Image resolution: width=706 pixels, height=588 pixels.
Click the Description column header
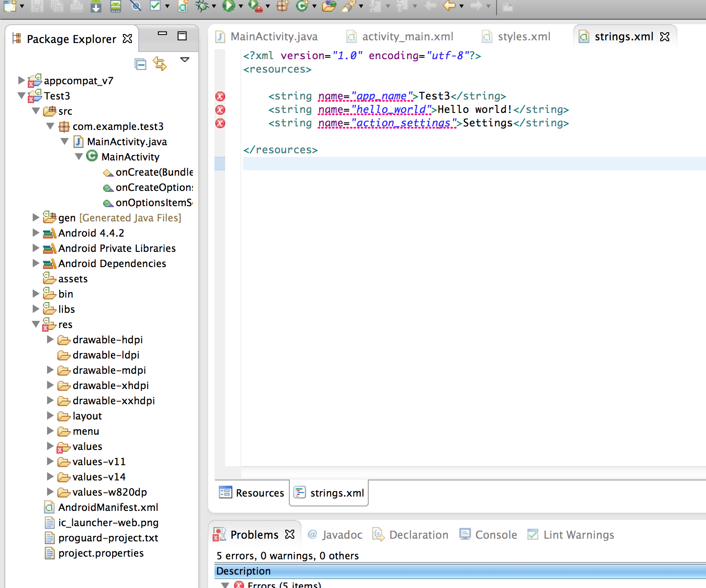[x=244, y=571]
